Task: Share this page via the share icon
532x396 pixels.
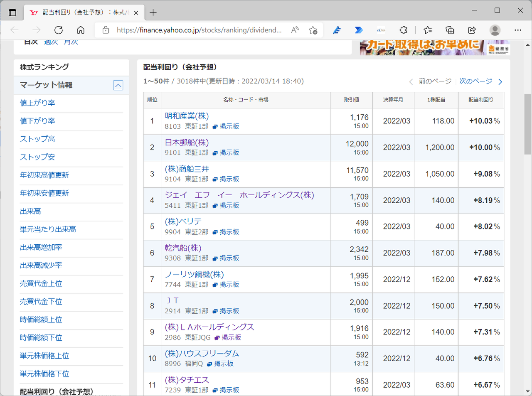Action: [471, 30]
